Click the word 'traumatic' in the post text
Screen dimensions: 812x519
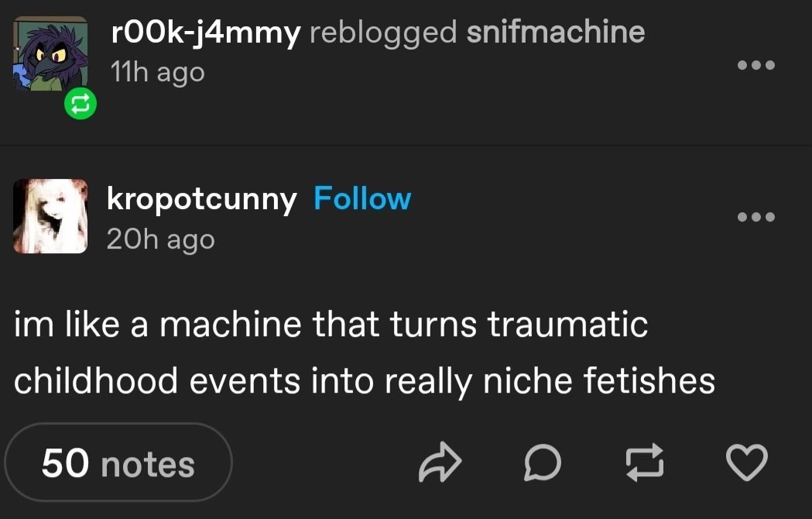[567, 323]
